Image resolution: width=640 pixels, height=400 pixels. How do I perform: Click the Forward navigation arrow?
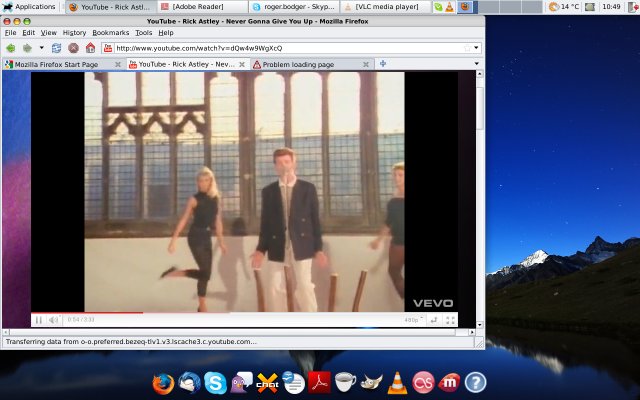click(27, 48)
